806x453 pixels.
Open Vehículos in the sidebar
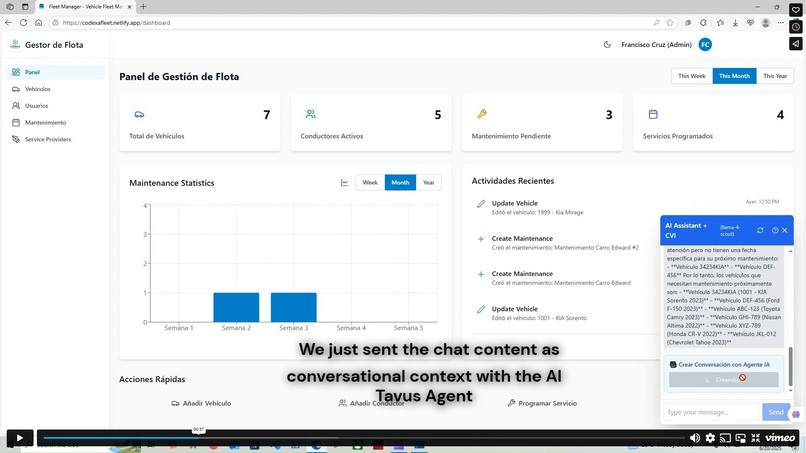56,89
